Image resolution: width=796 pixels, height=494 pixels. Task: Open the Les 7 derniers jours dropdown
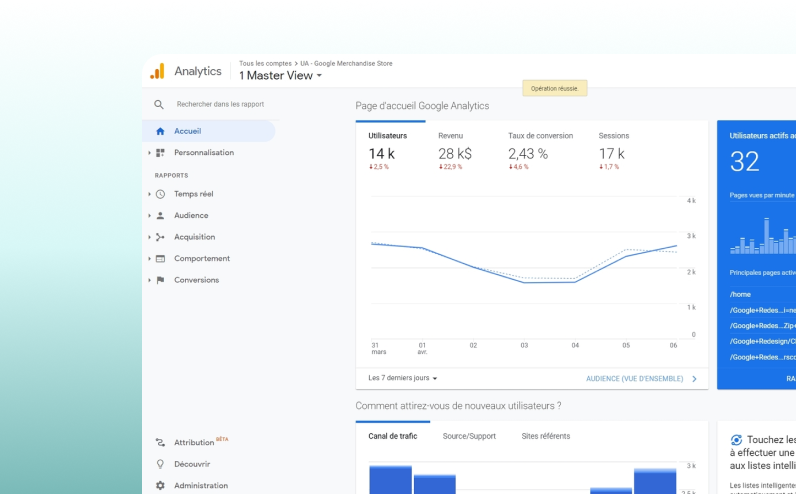pos(403,378)
